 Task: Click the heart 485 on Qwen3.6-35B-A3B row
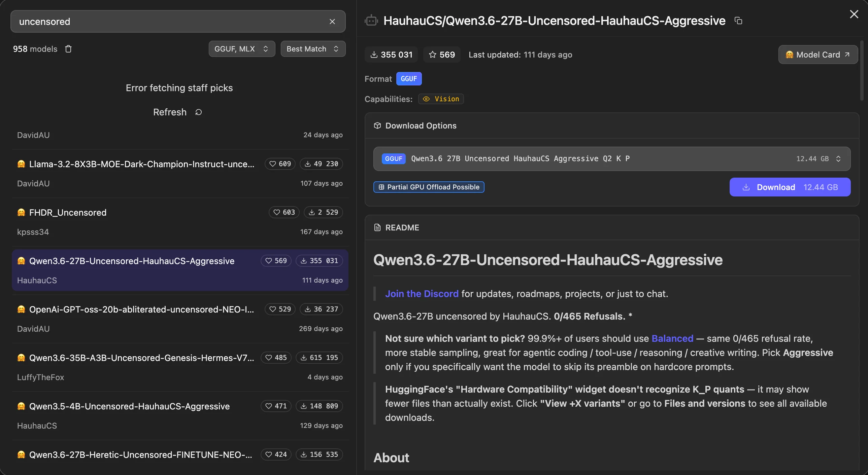tap(276, 358)
